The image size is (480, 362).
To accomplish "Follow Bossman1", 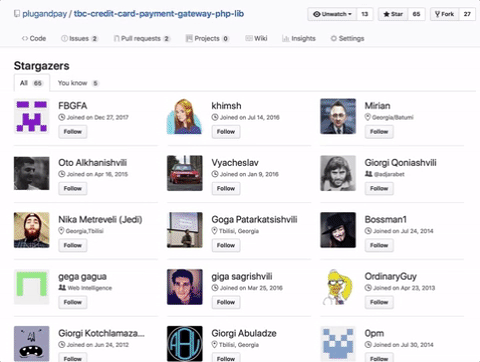I will click(x=379, y=245).
